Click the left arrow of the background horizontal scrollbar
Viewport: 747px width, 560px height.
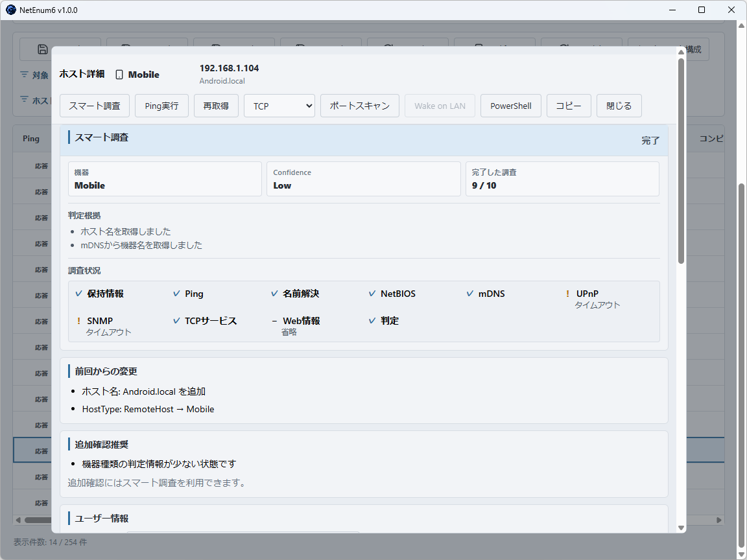18,520
